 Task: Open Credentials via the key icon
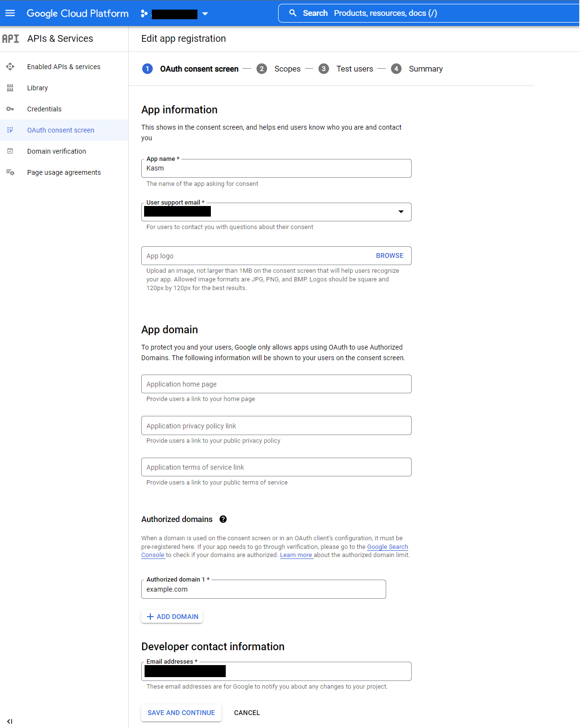point(10,109)
